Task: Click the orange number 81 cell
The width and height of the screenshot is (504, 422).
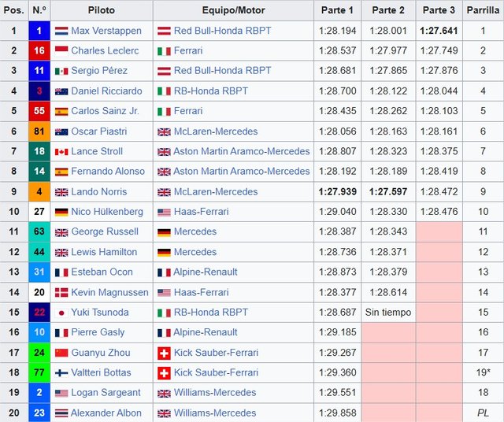Action: [x=39, y=131]
